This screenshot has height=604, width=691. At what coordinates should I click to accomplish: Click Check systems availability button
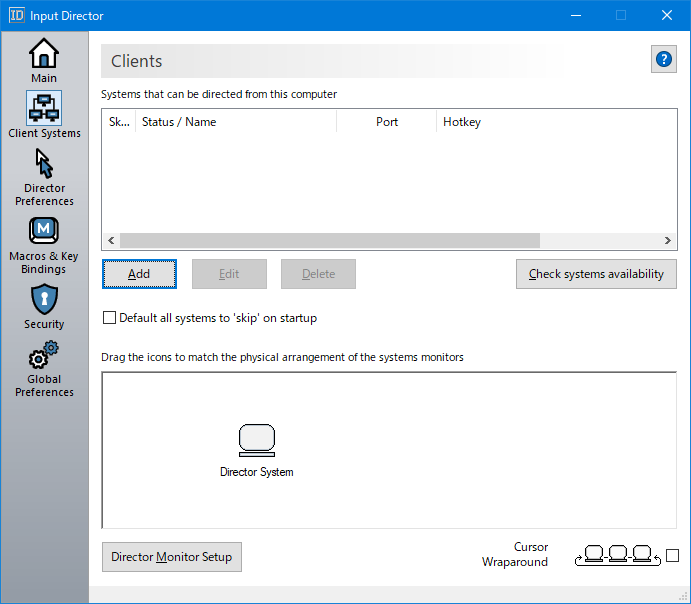click(596, 274)
